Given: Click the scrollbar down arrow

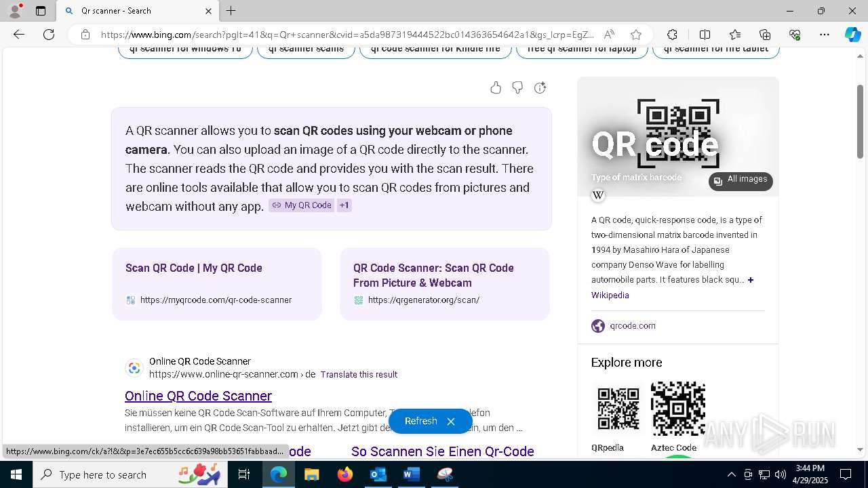Looking at the screenshot, I should [861, 449].
